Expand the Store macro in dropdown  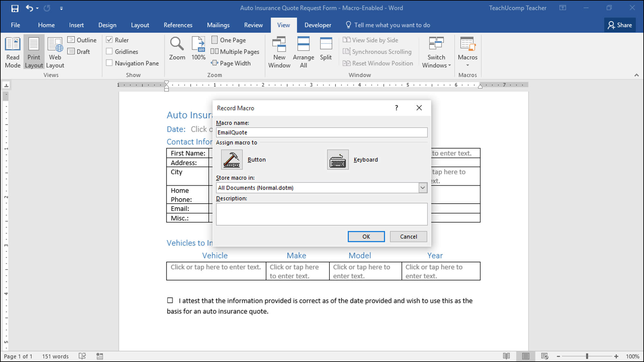423,187
